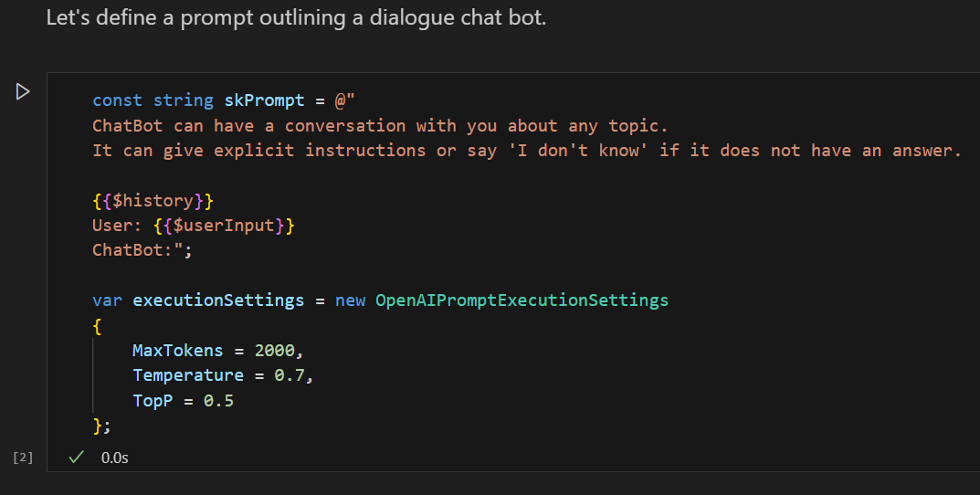Click the markdown text about dialogue chat bot
980x495 pixels.
coord(296,17)
